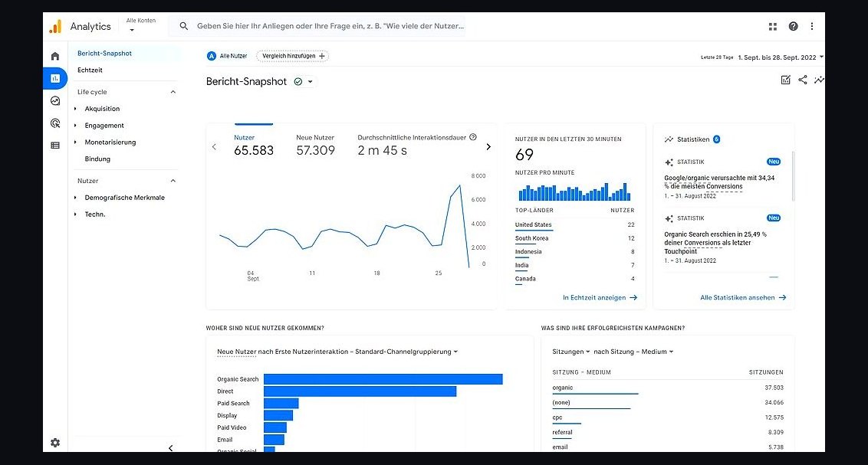Screen dimensions: 868x465
Task: Click In Echtzeit anzeigen link
Action: [600, 297]
